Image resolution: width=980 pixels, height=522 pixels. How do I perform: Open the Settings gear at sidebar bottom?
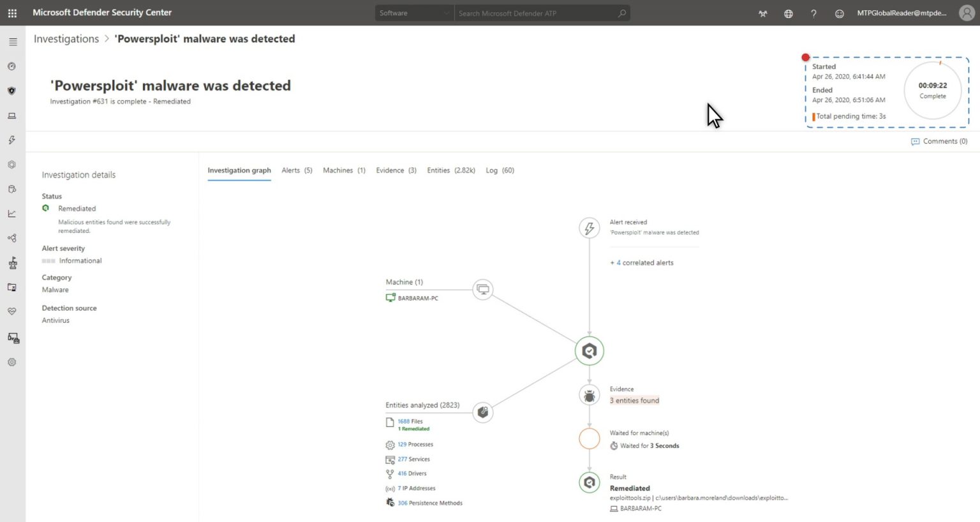(11, 362)
